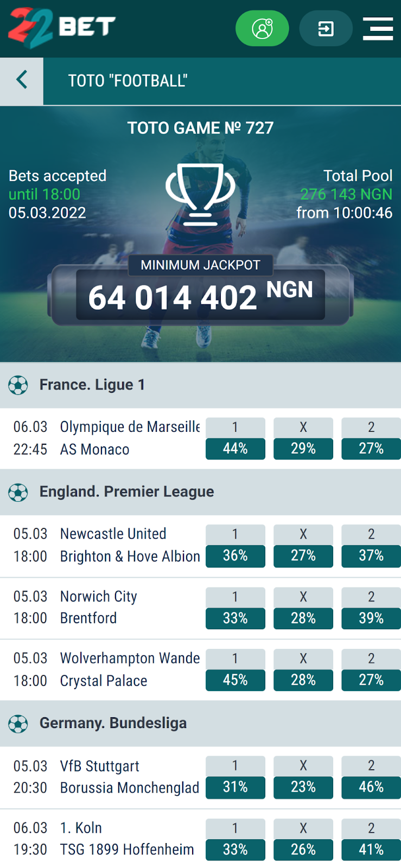Viewport: 401px width, 868px height.
Task: Select outcome 1 for Marseille vs Monaco
Action: pyautogui.click(x=235, y=438)
